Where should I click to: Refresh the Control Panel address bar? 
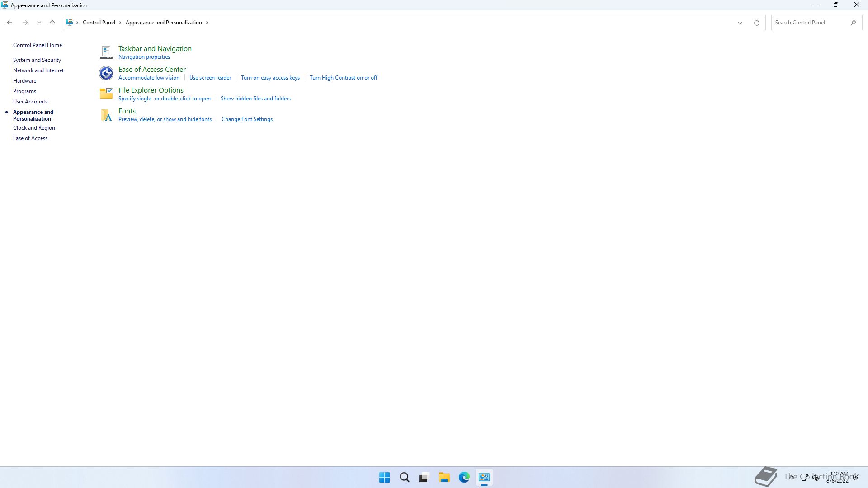pyautogui.click(x=756, y=23)
